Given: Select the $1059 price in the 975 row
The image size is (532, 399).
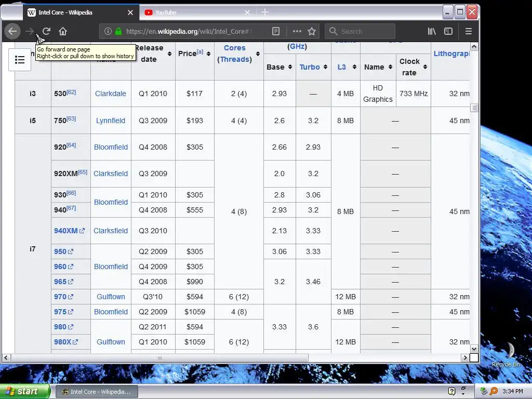Looking at the screenshot, I should (194, 312).
